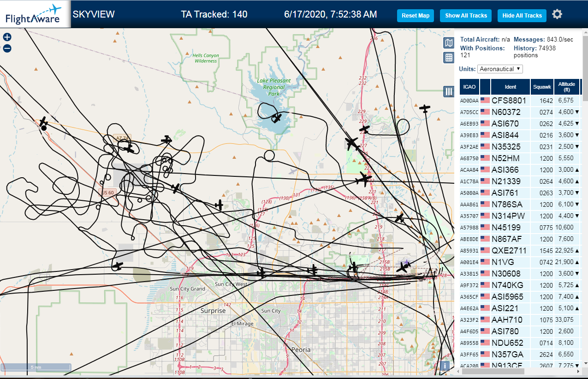Select flight N30608 in the list
This screenshot has width=588, height=379.
tap(506, 273)
